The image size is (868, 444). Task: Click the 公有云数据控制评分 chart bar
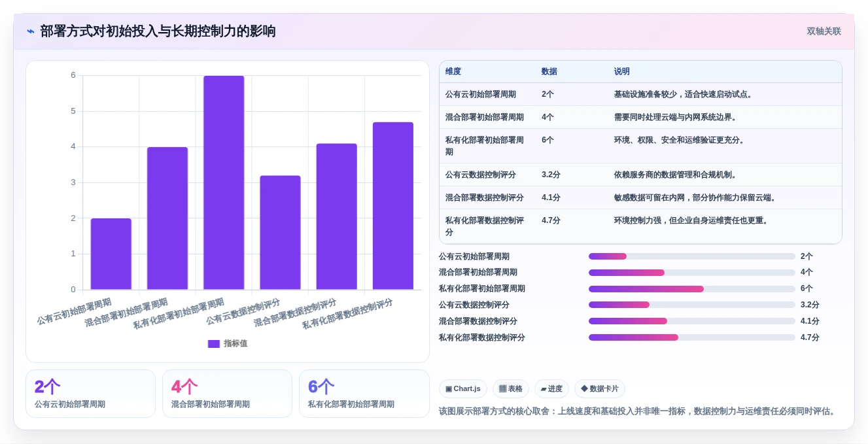pyautogui.click(x=280, y=233)
